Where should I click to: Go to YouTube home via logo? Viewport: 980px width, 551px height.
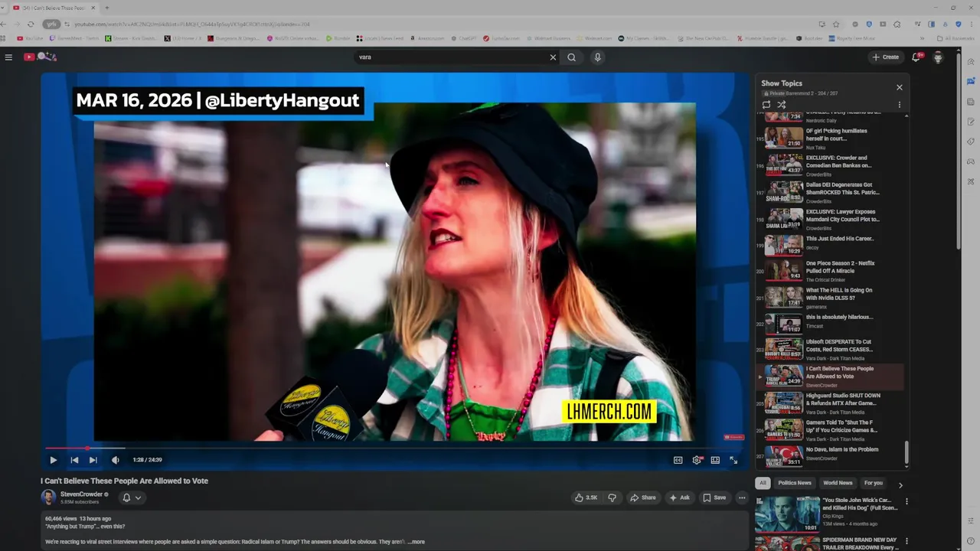coord(40,57)
